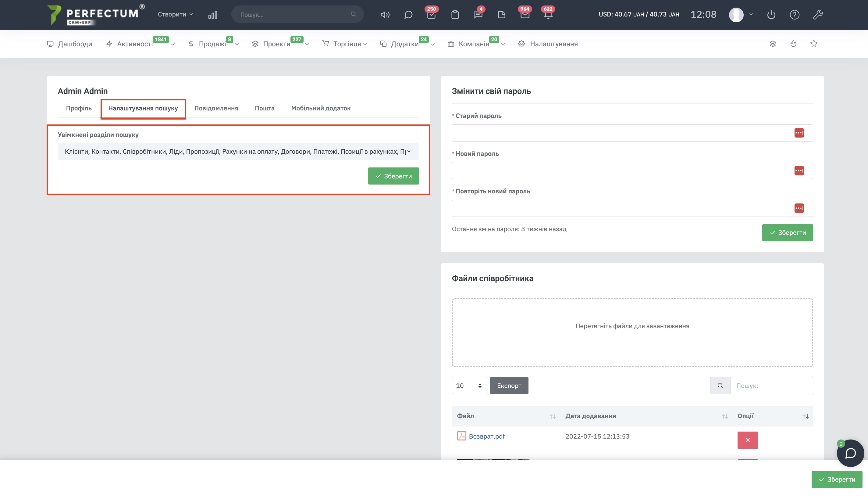Open the mail icon with 964 badge

pyautogui.click(x=525, y=15)
